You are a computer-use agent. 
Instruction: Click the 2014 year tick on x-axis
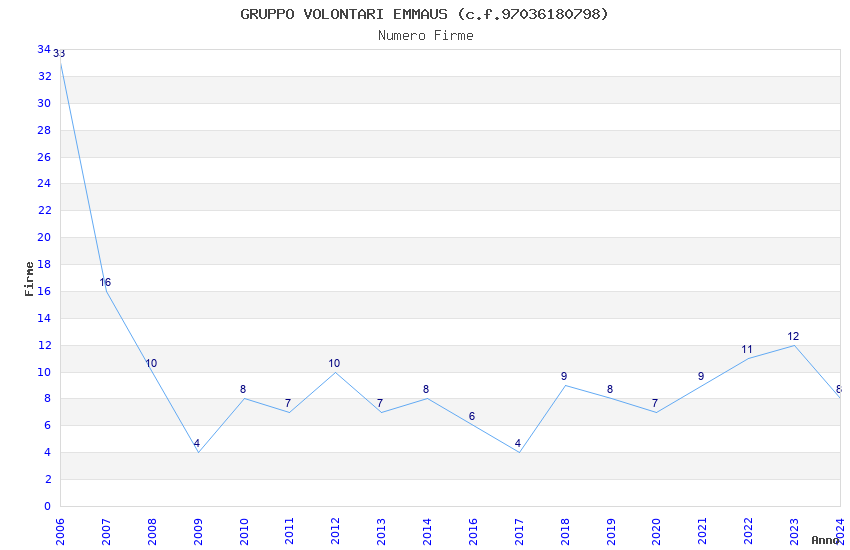pos(427,528)
